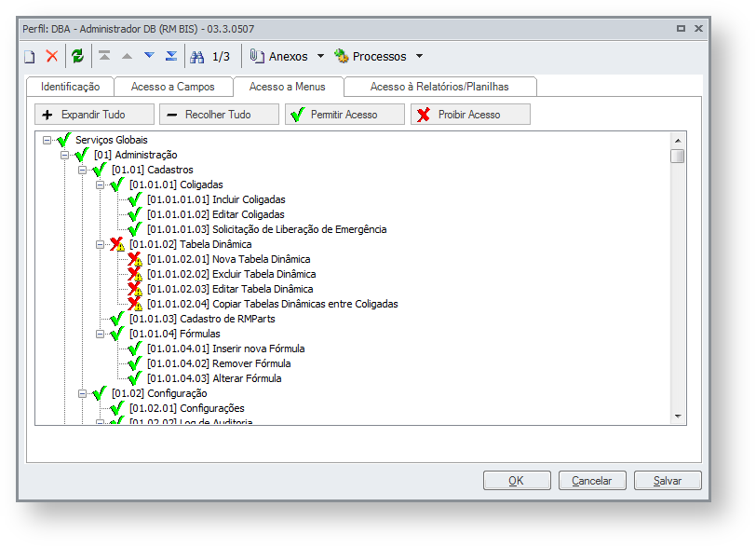Click the scrollbar up arrow
The image size is (756, 547).
678,141
